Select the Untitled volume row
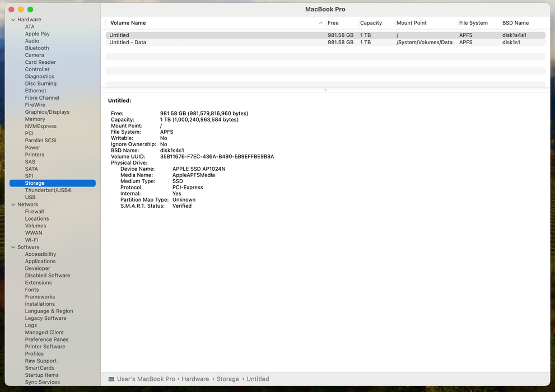The image size is (555, 392). 325,35
